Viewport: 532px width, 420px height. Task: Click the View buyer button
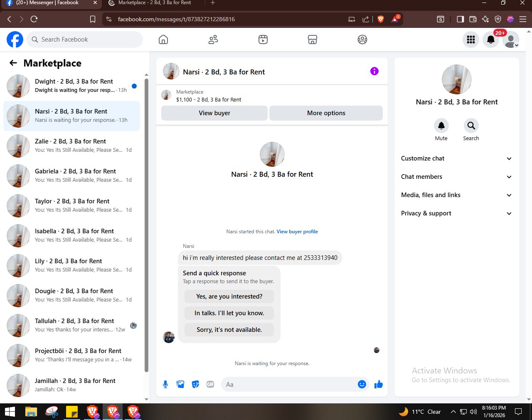coord(214,113)
